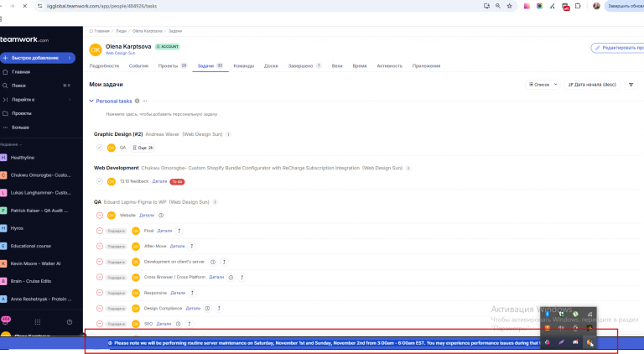Image resolution: width=644 pixels, height=354 pixels.
Task: Toggle completion circle of Website task
Action: click(x=100, y=216)
